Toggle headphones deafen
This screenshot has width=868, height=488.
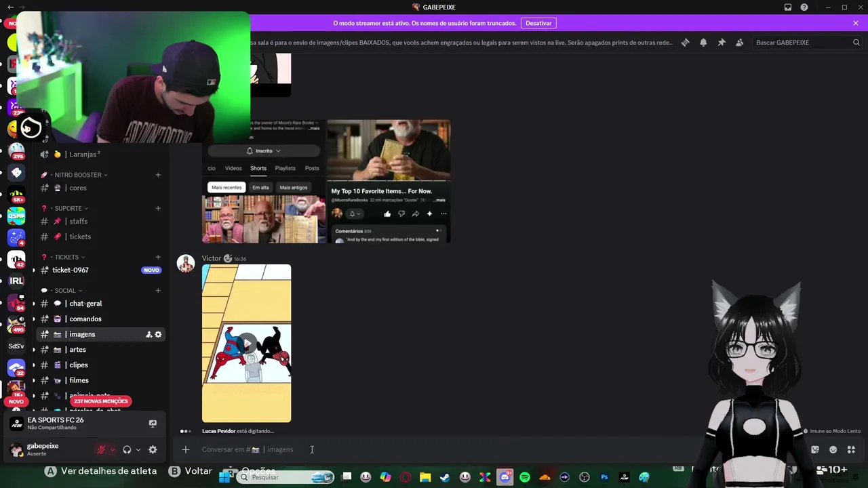coord(127,449)
